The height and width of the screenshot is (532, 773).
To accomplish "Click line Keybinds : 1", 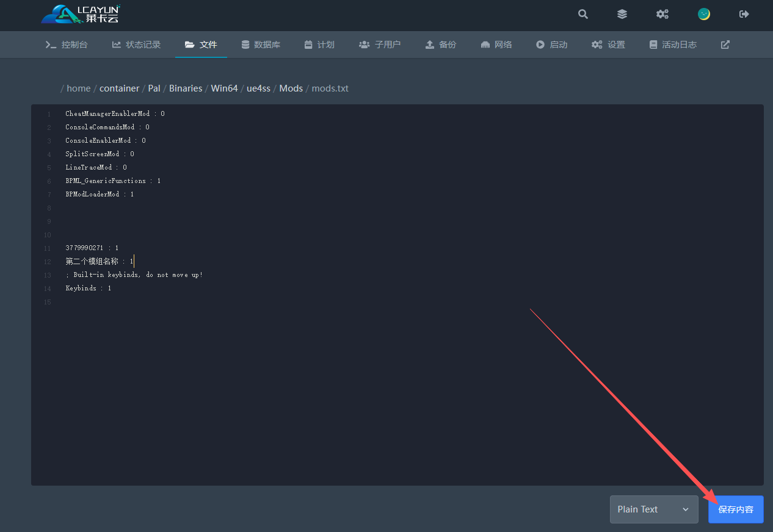I will (88, 289).
